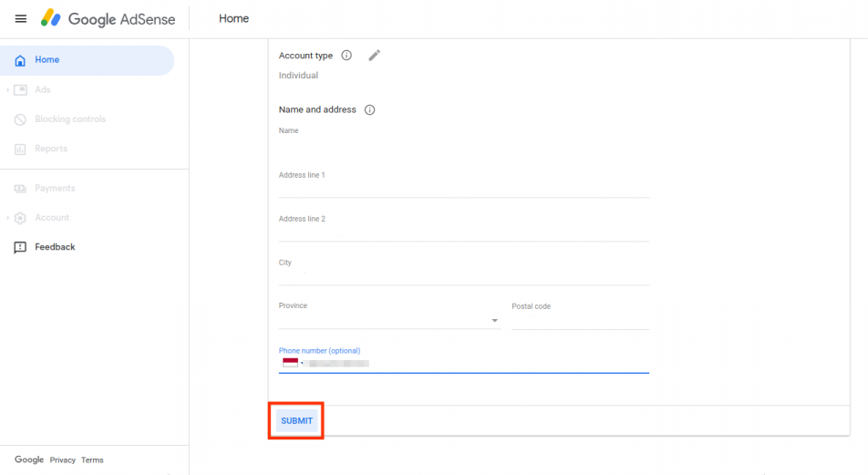This screenshot has width=868, height=475.
Task: Expand the Account sidebar section
Action: click(8, 218)
